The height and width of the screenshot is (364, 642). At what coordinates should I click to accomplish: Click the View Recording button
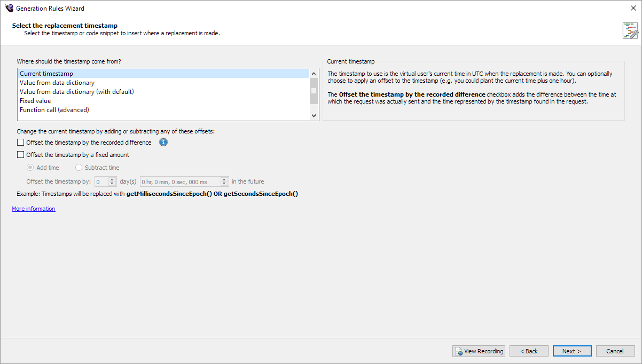coord(479,351)
